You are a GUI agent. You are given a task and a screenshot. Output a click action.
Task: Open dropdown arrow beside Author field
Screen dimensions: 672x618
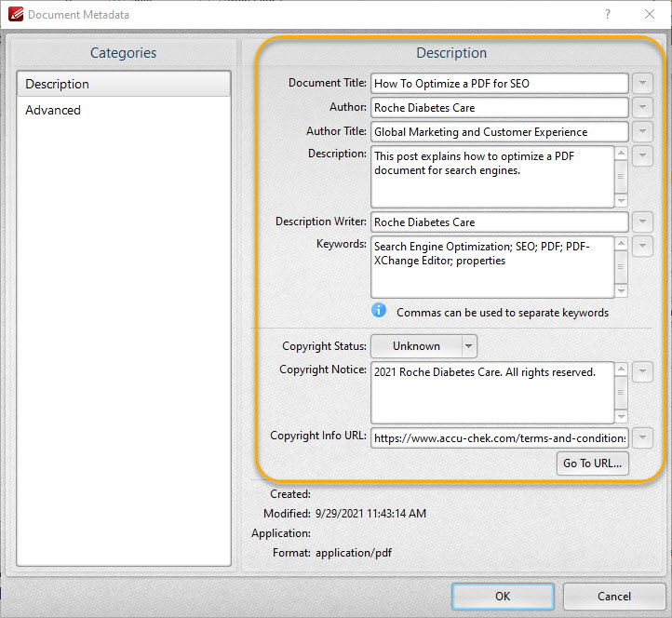pyautogui.click(x=642, y=107)
